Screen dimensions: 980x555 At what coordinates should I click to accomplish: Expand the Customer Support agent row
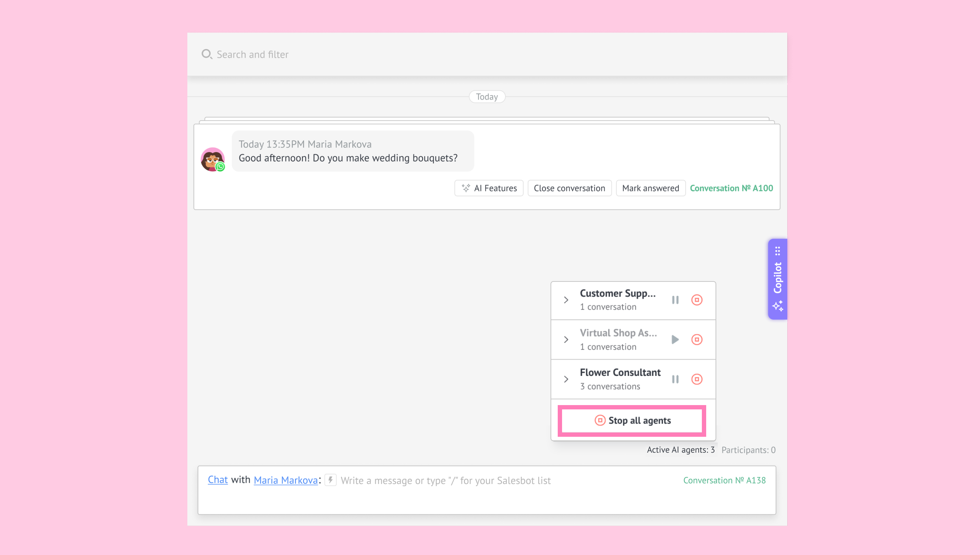pyautogui.click(x=566, y=300)
